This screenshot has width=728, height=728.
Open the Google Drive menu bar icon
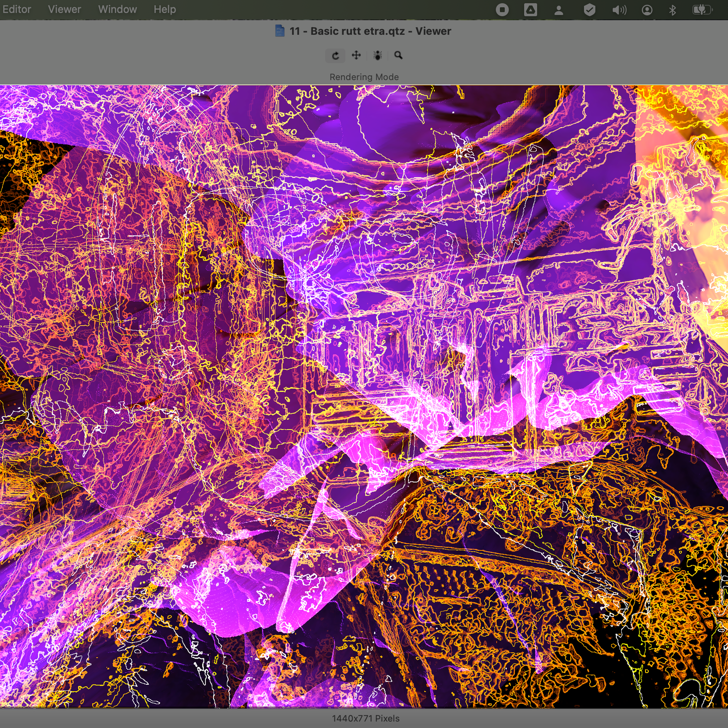click(530, 10)
